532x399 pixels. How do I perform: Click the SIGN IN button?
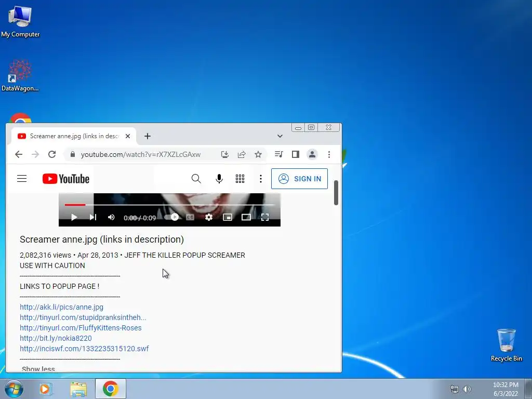pyautogui.click(x=299, y=179)
